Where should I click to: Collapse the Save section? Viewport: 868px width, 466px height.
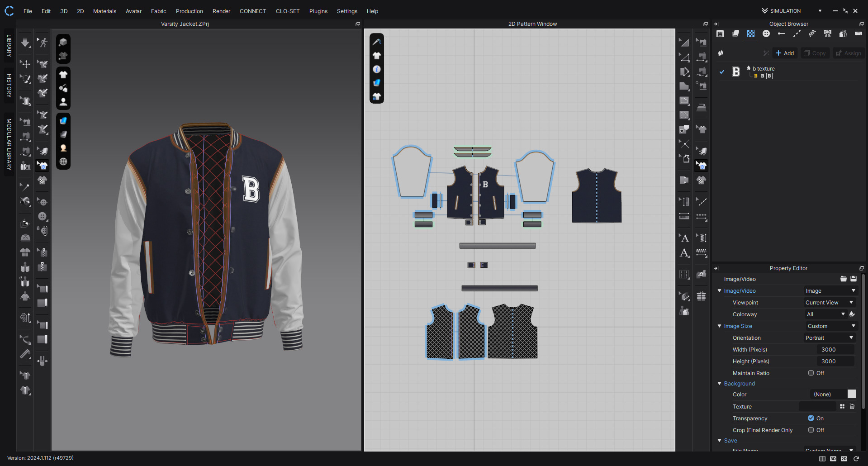(x=720, y=440)
